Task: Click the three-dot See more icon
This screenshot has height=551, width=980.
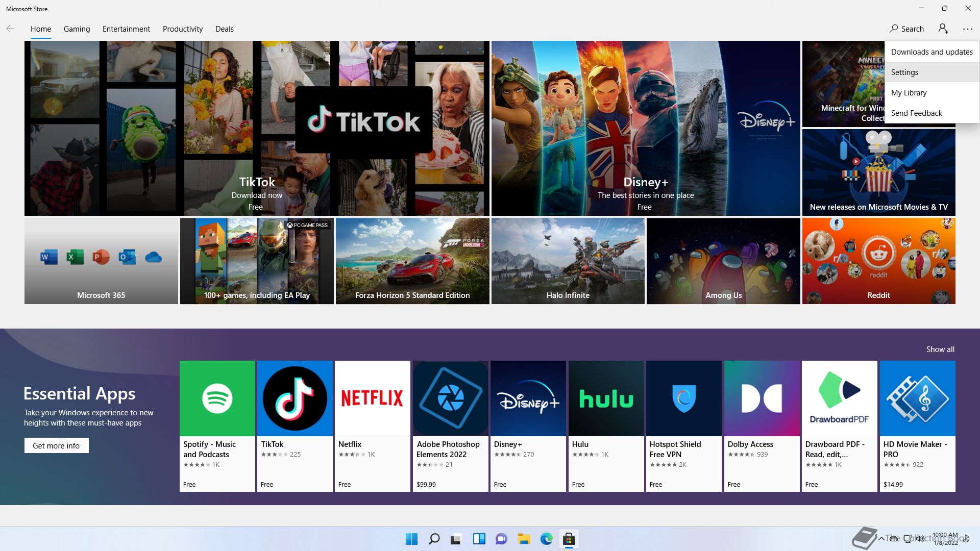Action: (x=968, y=29)
